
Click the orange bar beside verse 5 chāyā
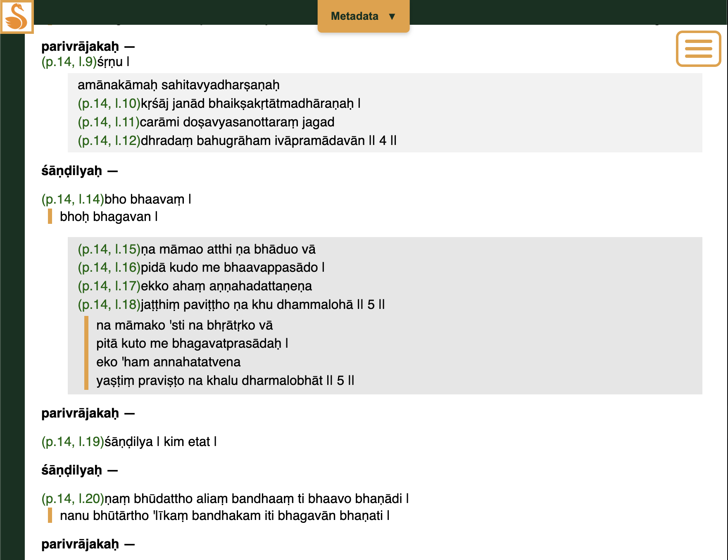pos(86,353)
